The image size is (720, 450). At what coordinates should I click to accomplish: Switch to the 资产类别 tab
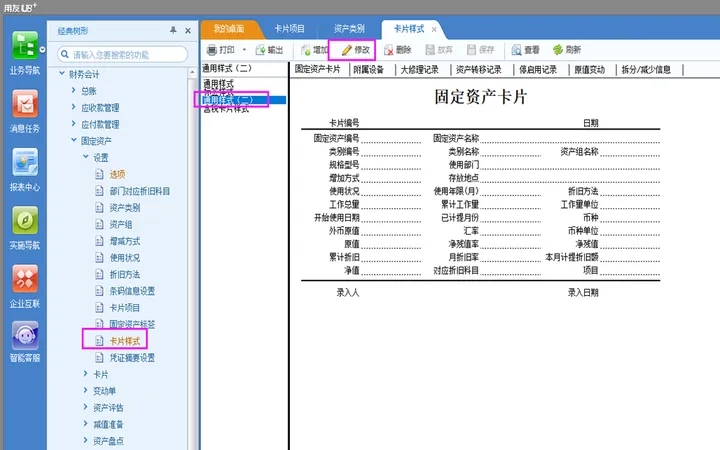tap(348, 28)
